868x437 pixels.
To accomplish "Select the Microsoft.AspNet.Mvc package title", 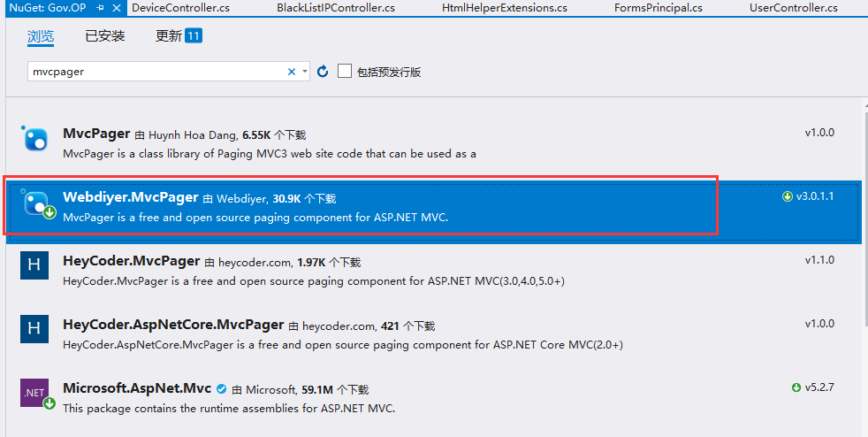I will [137, 388].
